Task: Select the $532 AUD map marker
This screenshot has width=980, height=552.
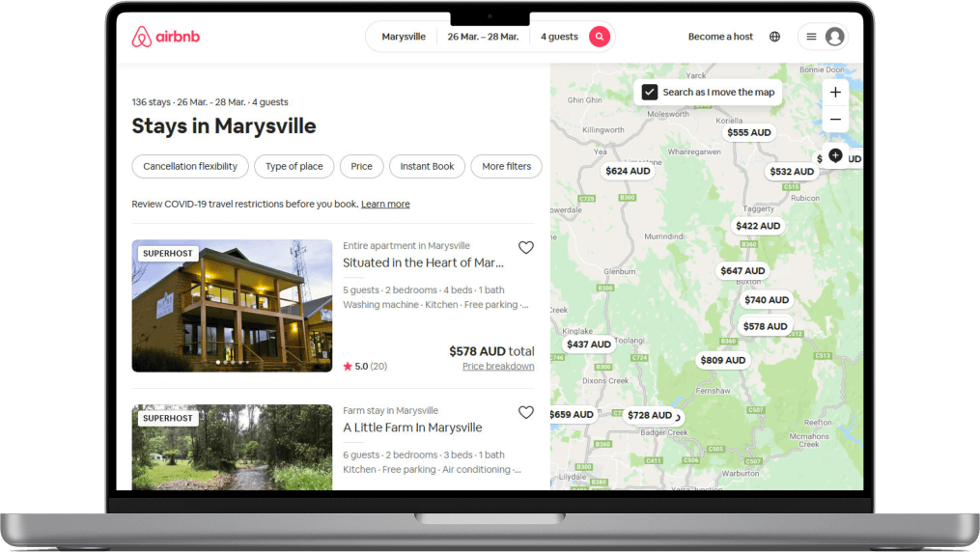Action: tap(792, 172)
